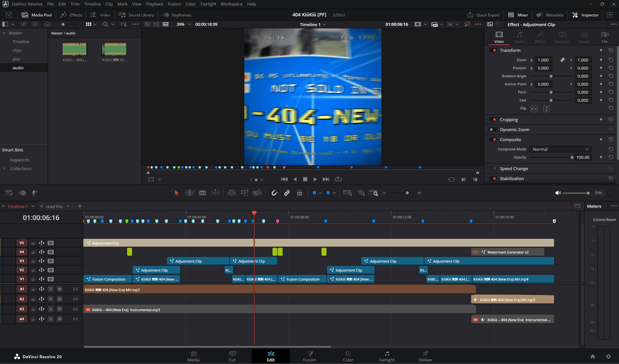The image size is (619, 364).
Task: Solo audio track A3
Action: [50, 309]
